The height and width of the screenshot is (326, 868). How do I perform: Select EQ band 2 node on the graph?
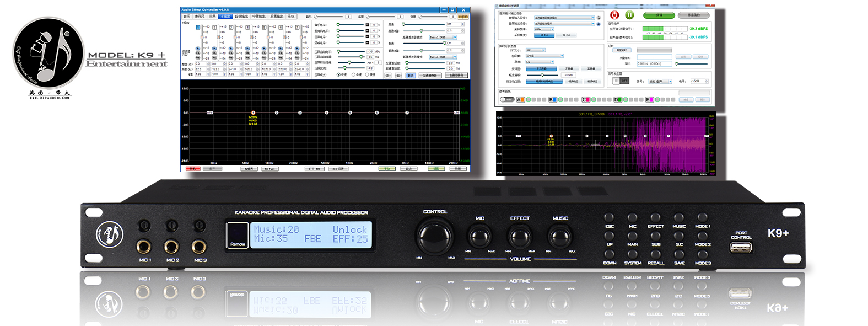point(277,113)
